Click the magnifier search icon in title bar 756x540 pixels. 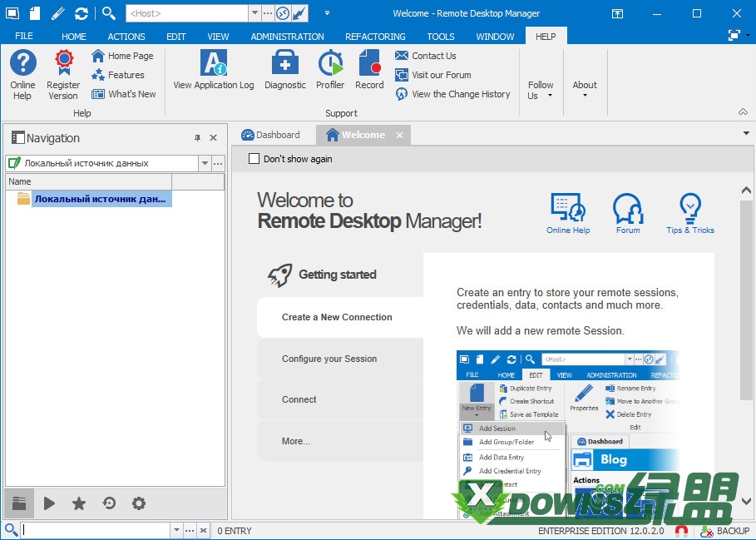pyautogui.click(x=109, y=13)
